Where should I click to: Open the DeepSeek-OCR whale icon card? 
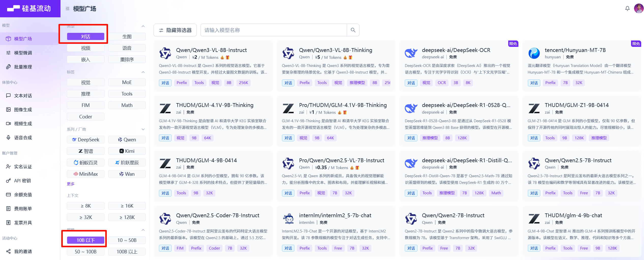[411, 53]
